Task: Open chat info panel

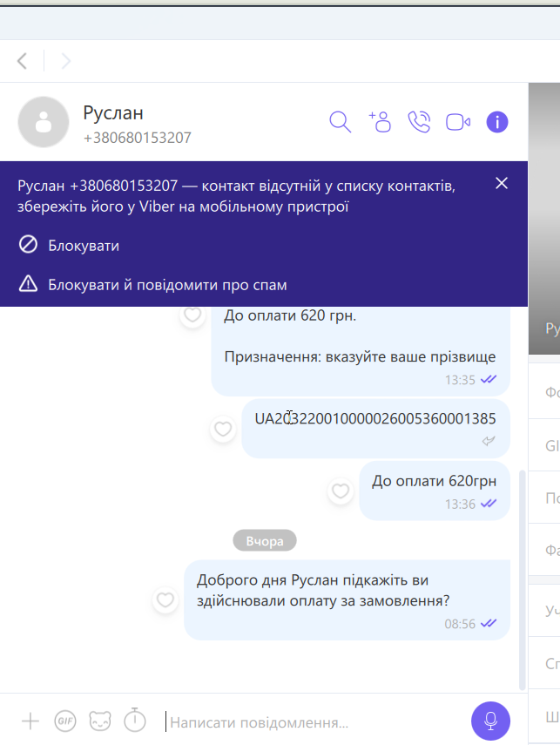Action: pos(497,122)
